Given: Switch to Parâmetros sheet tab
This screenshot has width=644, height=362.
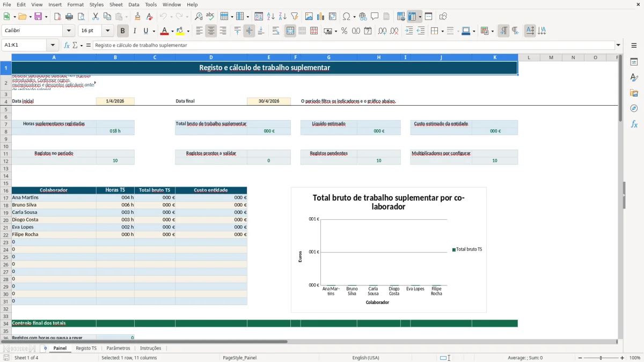Looking at the screenshot, I should click(x=118, y=348).
